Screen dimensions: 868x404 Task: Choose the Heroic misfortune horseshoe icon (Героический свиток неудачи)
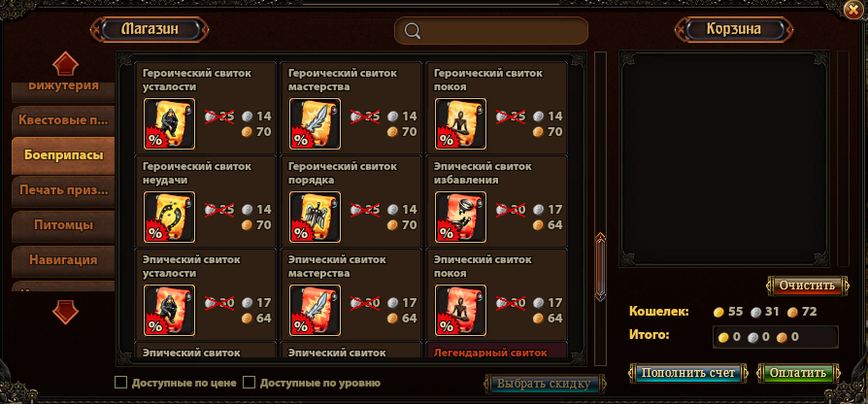169,217
